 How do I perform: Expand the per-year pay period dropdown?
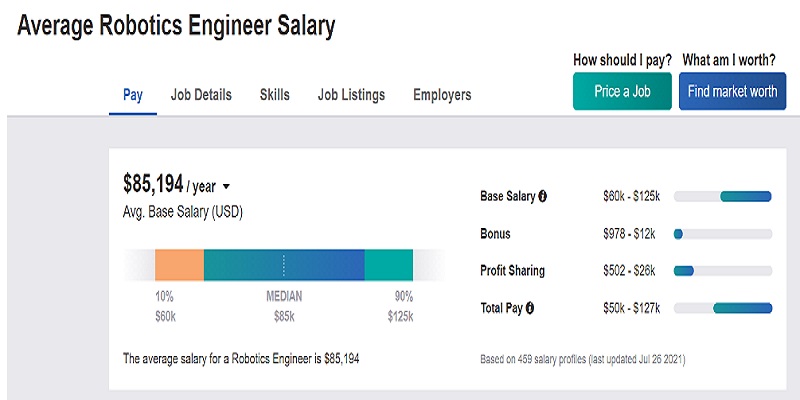point(226,186)
